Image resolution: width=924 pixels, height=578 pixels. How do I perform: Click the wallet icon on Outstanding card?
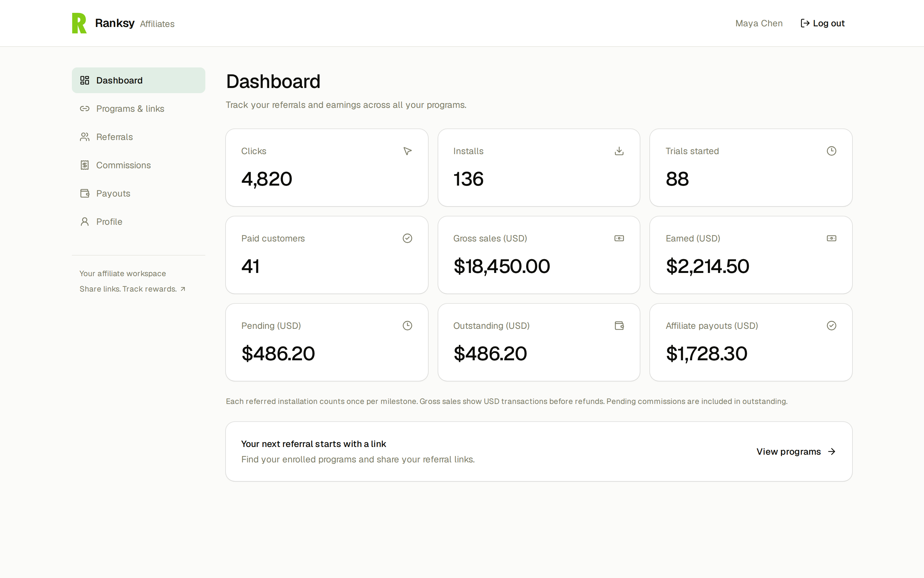click(x=619, y=326)
